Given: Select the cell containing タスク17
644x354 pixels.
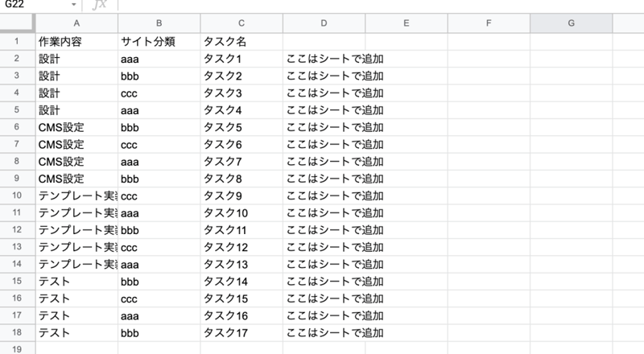Looking at the screenshot, I should click(242, 332).
